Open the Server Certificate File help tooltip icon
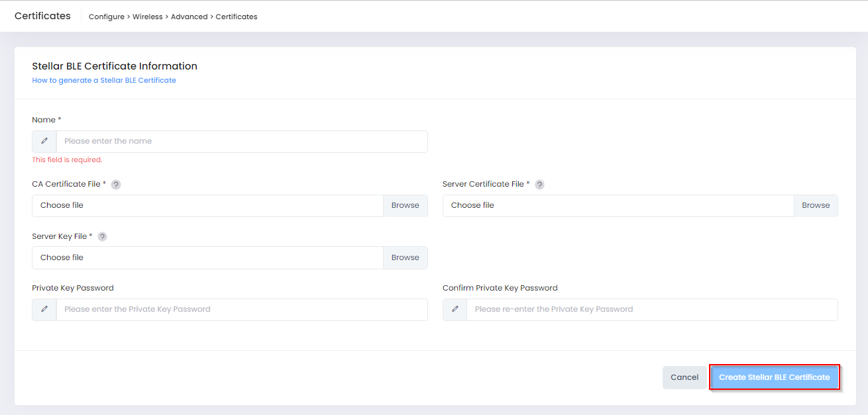 539,185
